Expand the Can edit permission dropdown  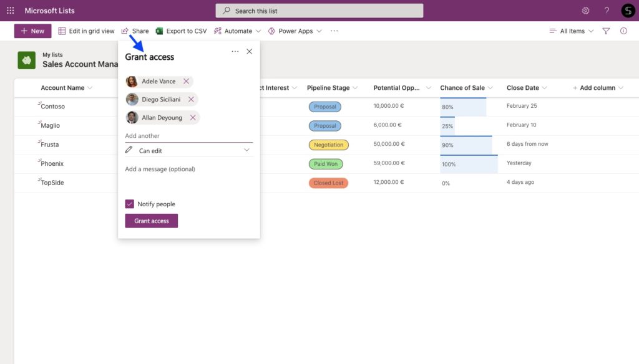point(246,150)
